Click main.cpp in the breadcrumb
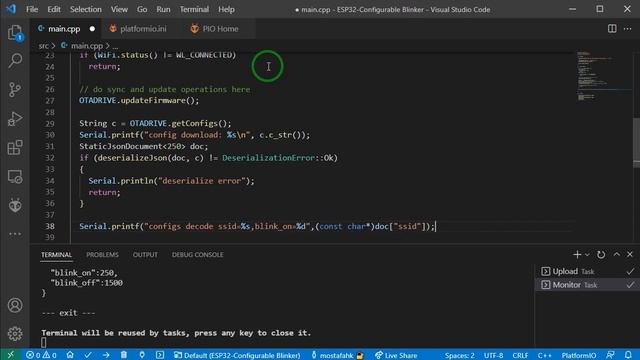Image resolution: width=640 pixels, height=360 pixels. (87, 46)
